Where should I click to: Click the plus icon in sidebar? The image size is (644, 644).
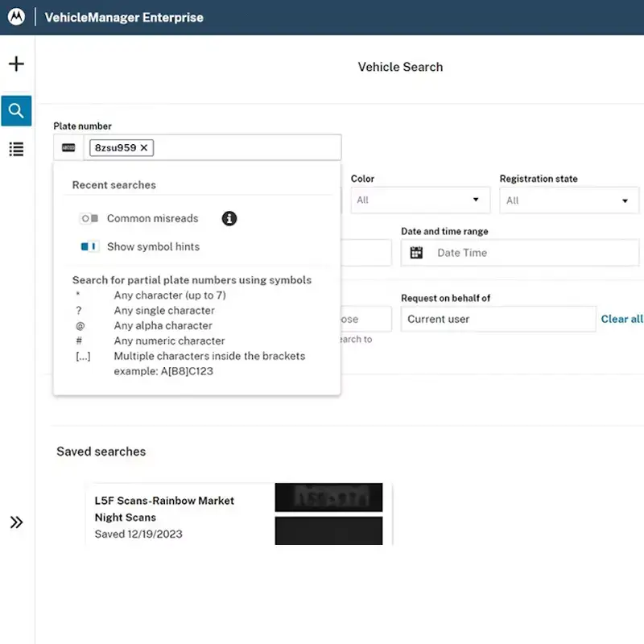[16, 64]
